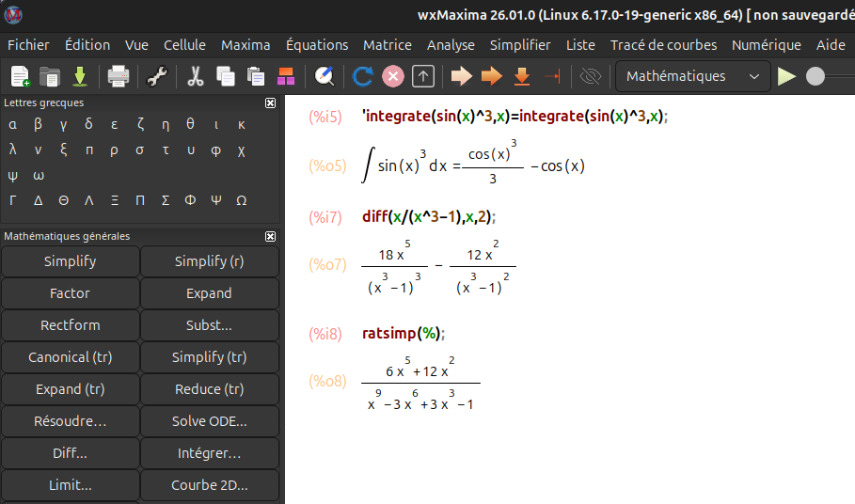
Task: Click the new document icon
Action: 21,76
